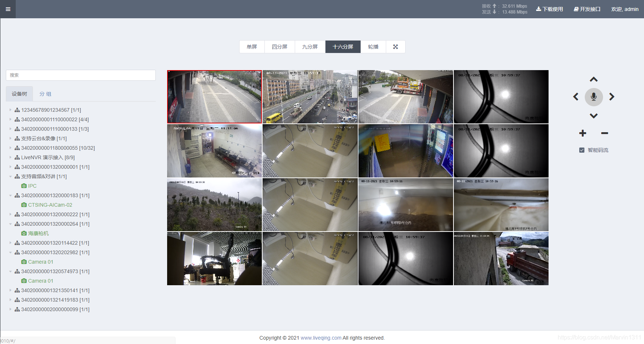Collapse the 支持音频&对讲 tree node

(x=10, y=176)
